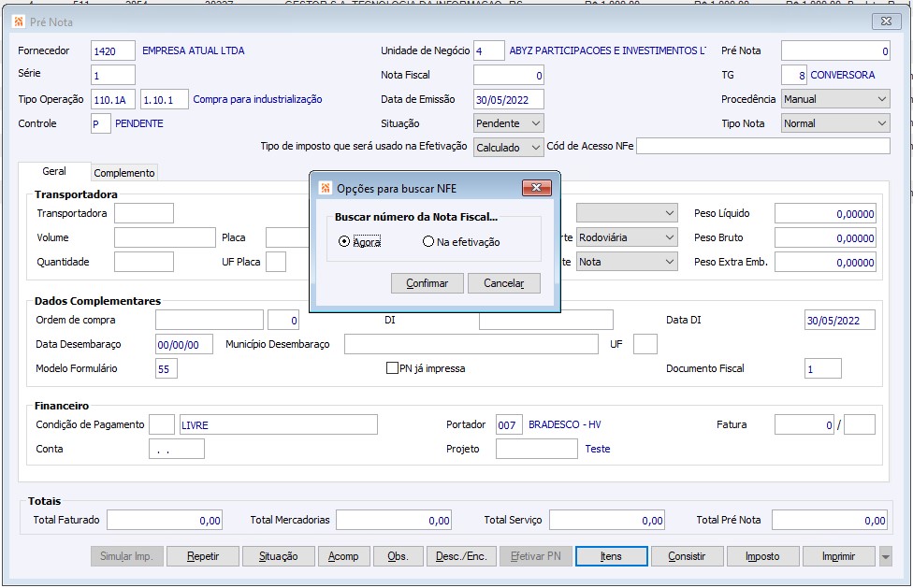Click the Itens button
This screenshot has width=913, height=588.
tap(611, 556)
